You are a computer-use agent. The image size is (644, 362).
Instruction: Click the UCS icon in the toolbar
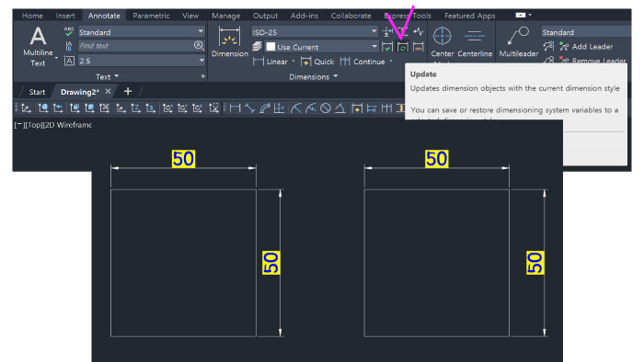[26, 108]
